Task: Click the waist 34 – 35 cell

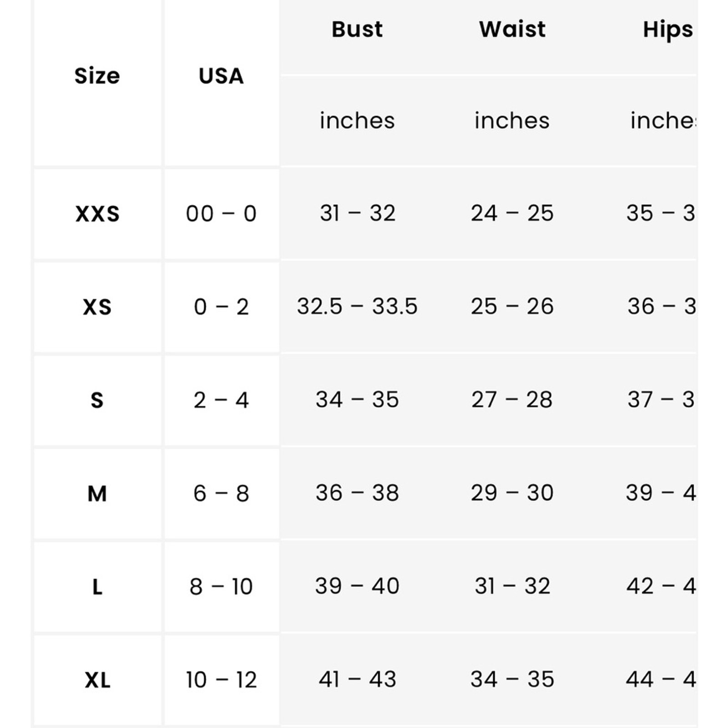Action: point(512,679)
